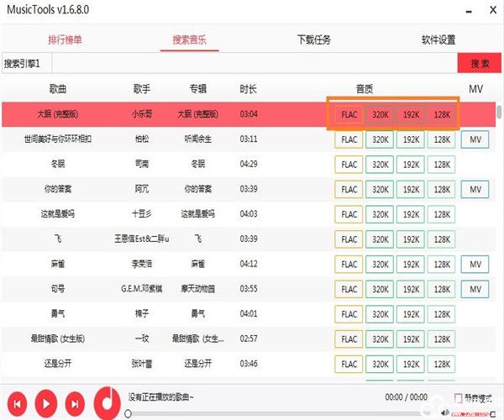Click artist name 李荣浩
This screenshot has width=504, height=420.
142,264
